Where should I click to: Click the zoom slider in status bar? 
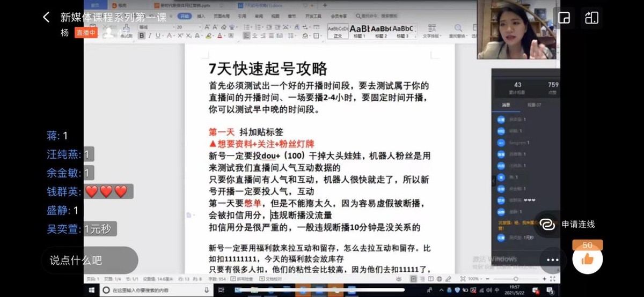516,279
